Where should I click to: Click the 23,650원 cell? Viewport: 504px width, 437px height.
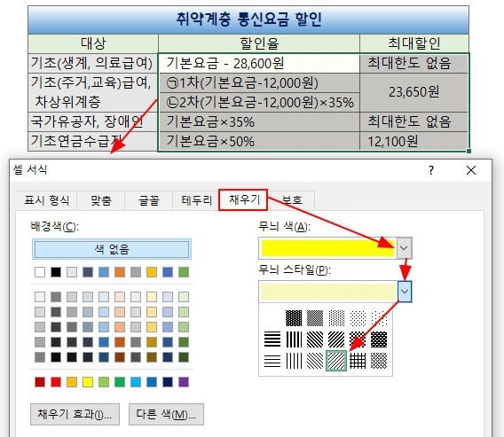[414, 92]
